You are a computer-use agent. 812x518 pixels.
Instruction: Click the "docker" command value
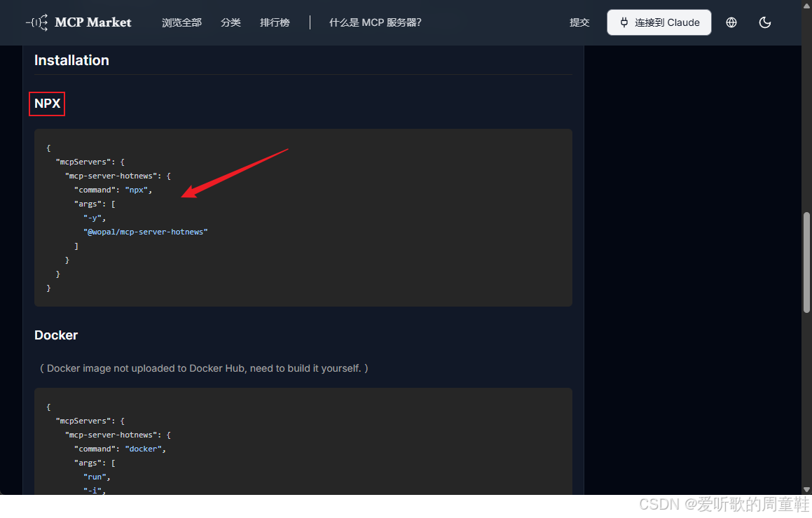(x=144, y=449)
